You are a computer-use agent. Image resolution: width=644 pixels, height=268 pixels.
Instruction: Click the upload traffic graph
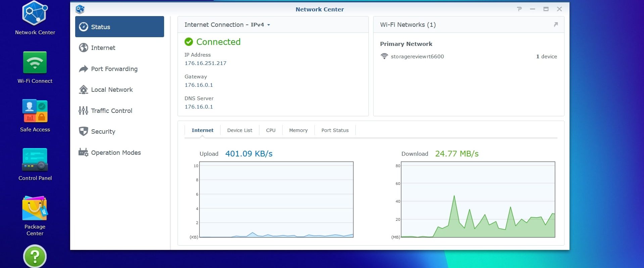276,200
